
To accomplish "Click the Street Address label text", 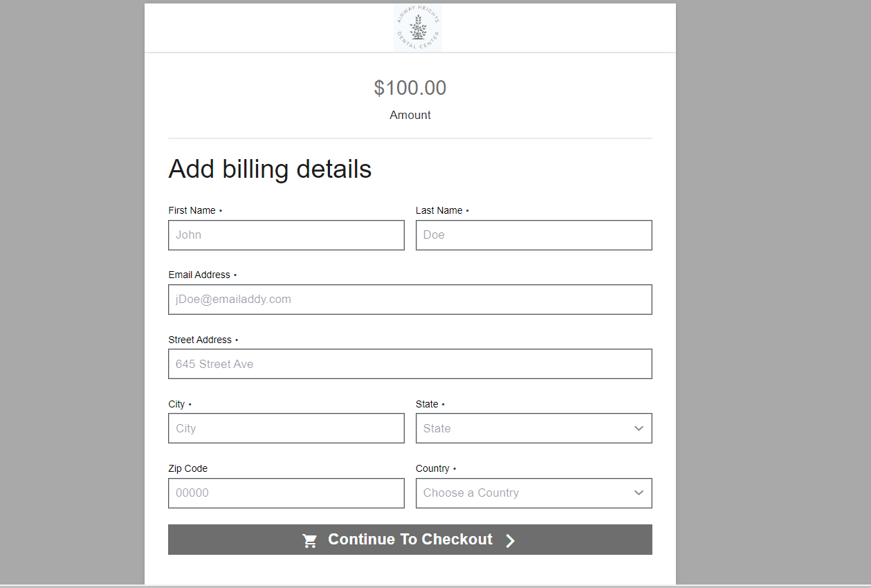I will click(200, 340).
